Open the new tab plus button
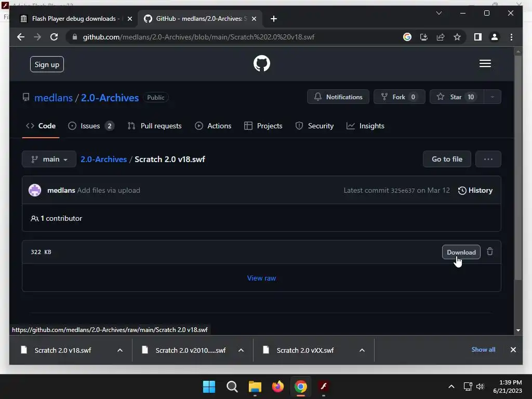 coord(274,19)
